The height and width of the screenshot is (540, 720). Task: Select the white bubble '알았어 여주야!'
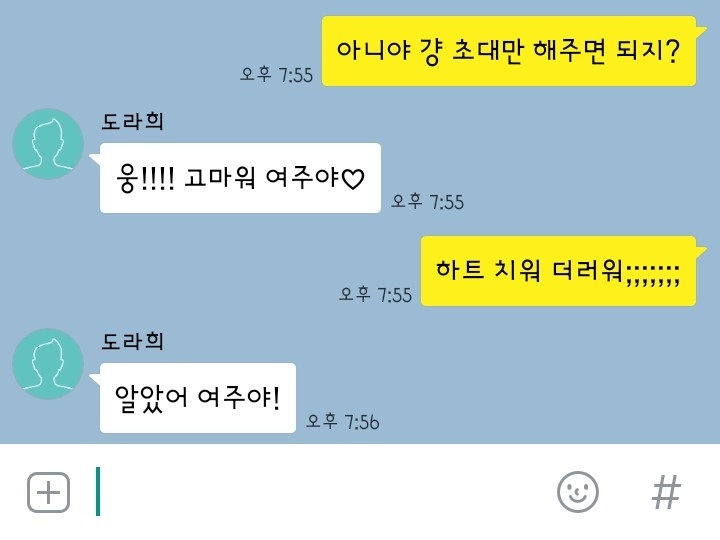tap(198, 398)
